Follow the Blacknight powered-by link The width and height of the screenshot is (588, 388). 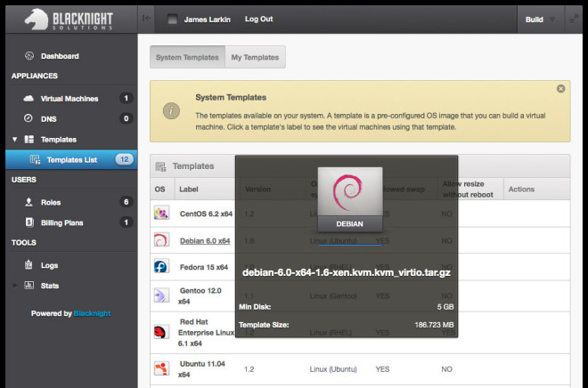(x=92, y=313)
